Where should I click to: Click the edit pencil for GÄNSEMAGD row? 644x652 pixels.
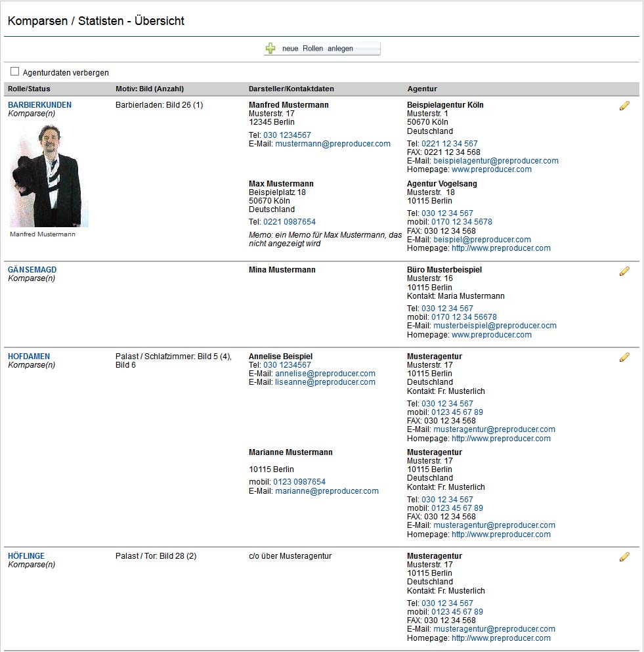624,271
